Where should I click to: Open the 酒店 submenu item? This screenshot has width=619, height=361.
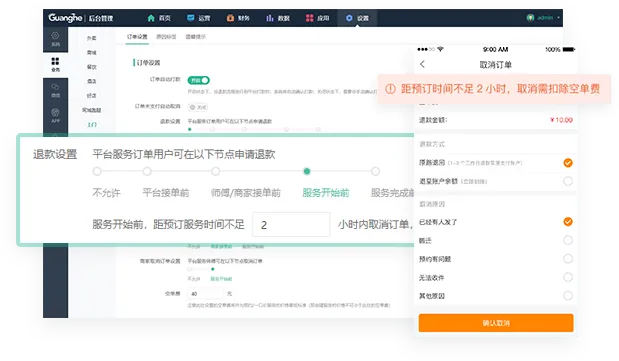click(92, 81)
